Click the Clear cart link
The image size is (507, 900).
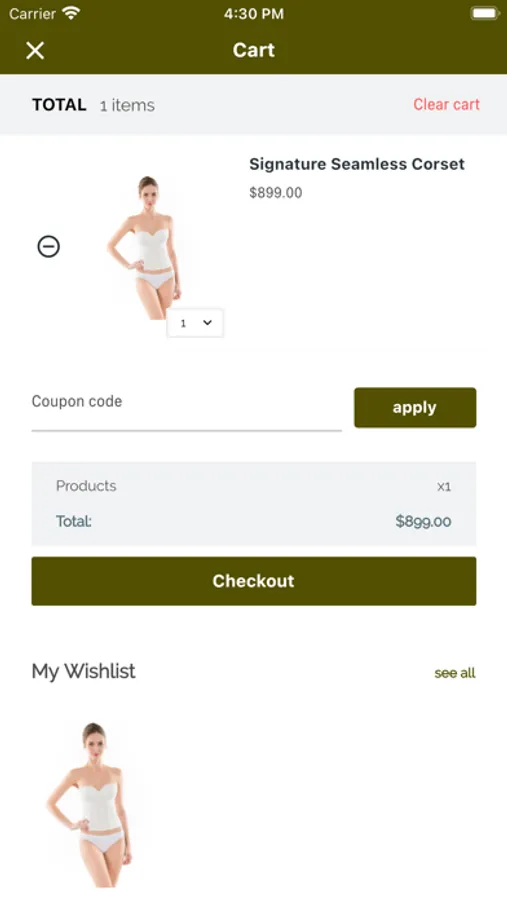pos(446,104)
